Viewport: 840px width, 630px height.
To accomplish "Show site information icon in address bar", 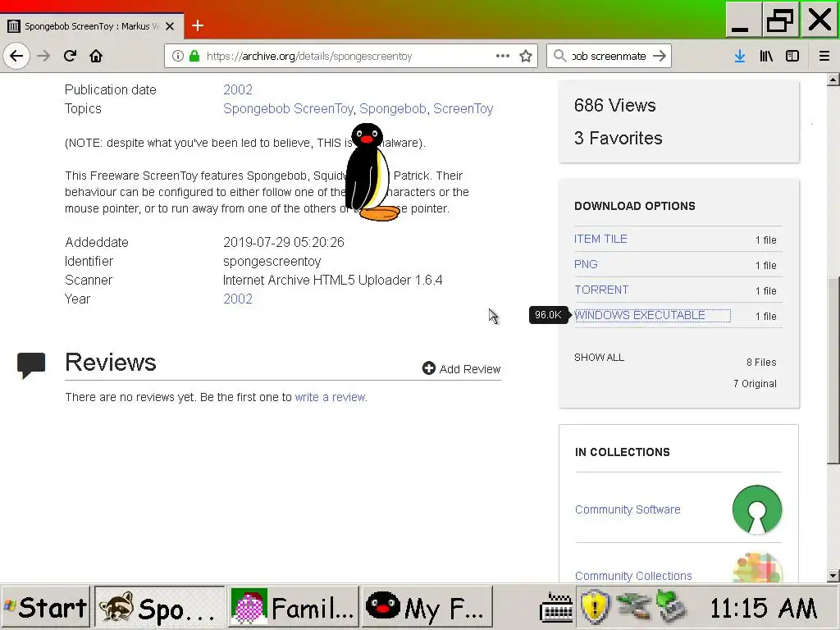I will tap(178, 57).
